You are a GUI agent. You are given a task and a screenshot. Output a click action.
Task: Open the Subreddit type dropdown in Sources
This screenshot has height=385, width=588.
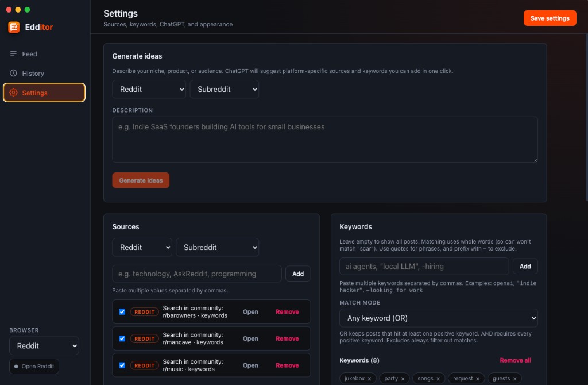click(x=218, y=247)
